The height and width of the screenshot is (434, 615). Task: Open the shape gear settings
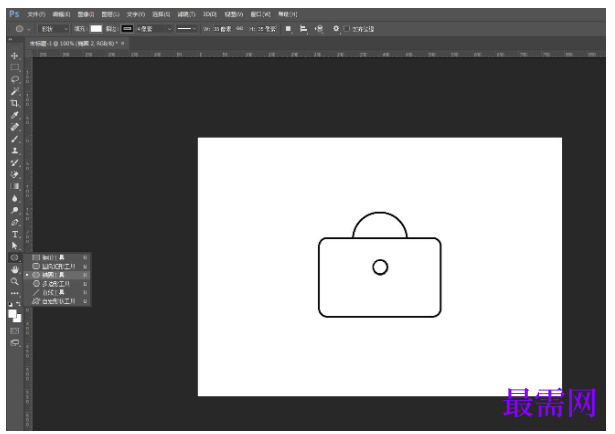[x=336, y=29]
